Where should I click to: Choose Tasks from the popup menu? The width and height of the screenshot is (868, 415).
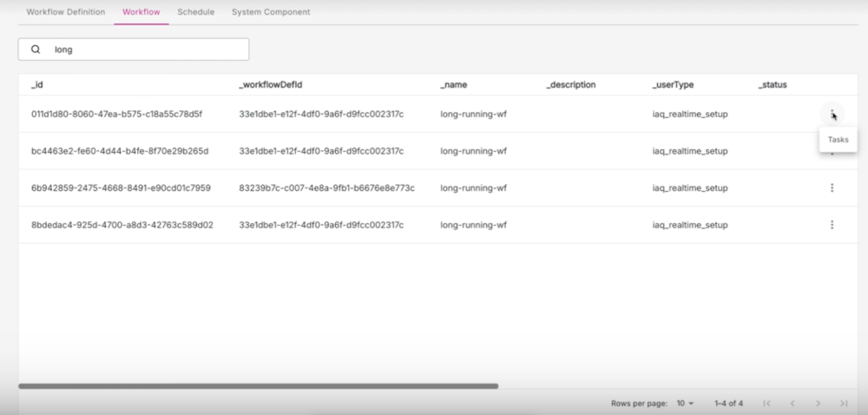(838, 139)
